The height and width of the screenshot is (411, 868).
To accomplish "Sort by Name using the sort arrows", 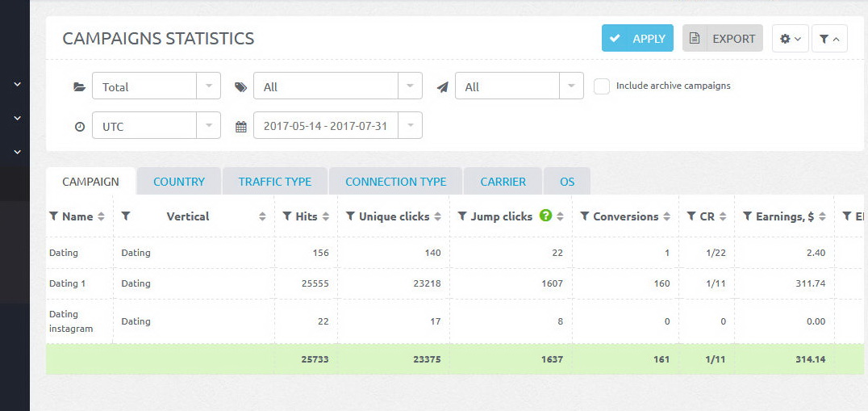I will [x=101, y=217].
